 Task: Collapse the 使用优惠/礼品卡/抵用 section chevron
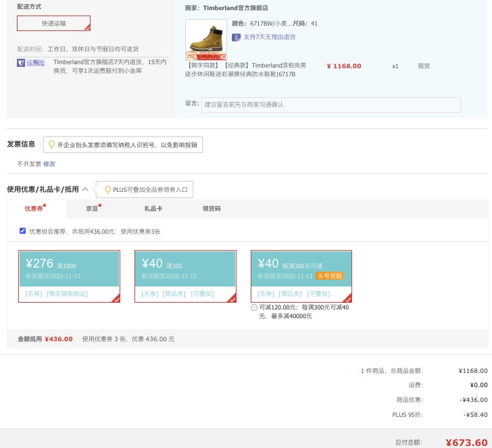point(85,189)
